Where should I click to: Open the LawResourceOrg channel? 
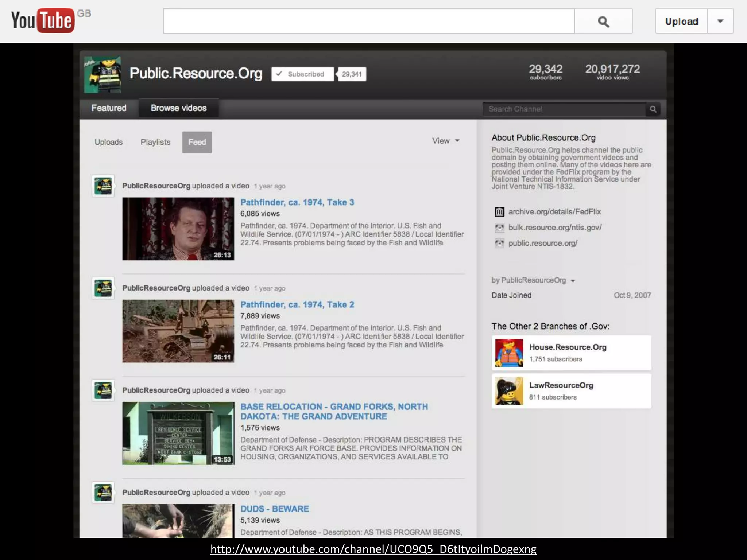pos(561,385)
